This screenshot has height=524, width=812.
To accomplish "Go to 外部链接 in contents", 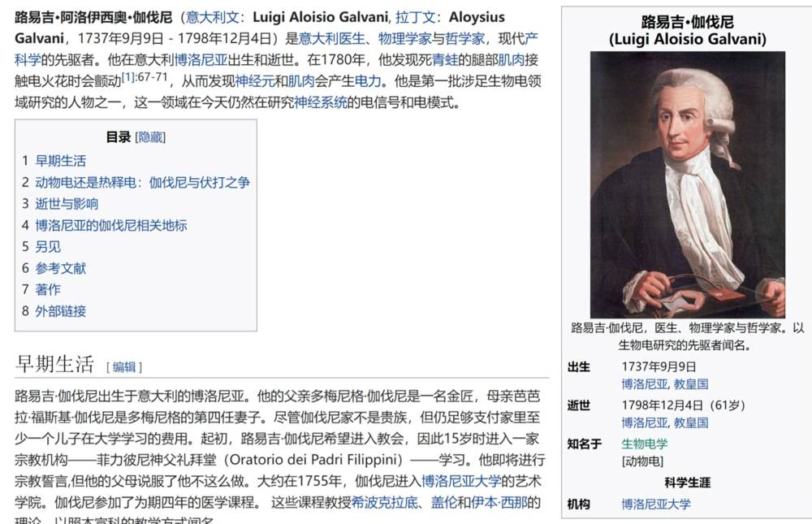I will 61,311.
